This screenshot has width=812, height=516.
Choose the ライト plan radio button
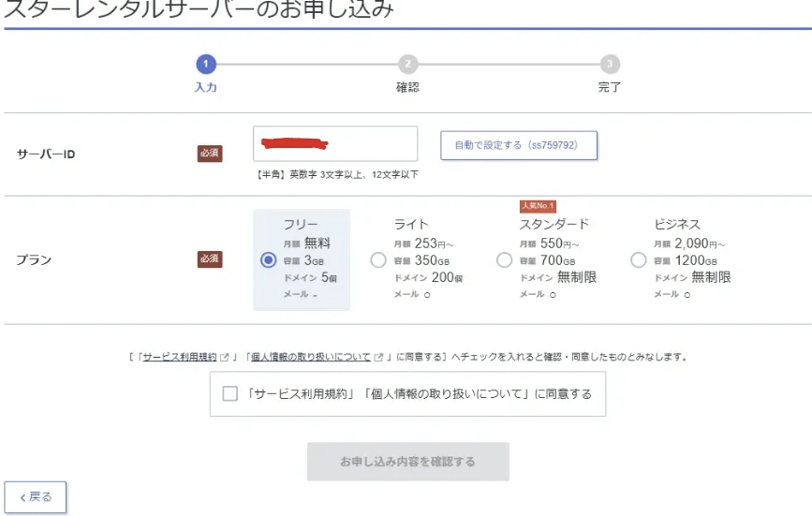click(x=378, y=260)
